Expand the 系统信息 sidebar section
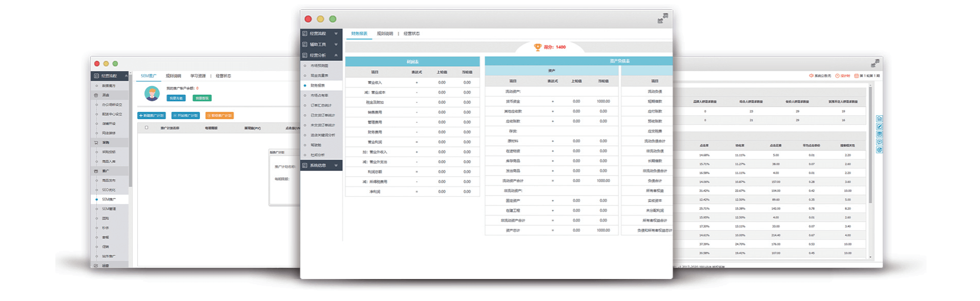 321,165
